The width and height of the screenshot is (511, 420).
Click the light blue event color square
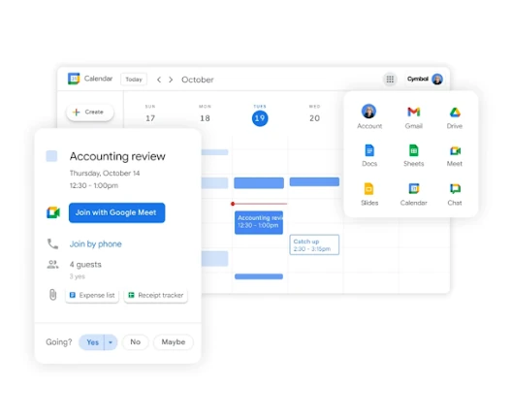pos(51,156)
